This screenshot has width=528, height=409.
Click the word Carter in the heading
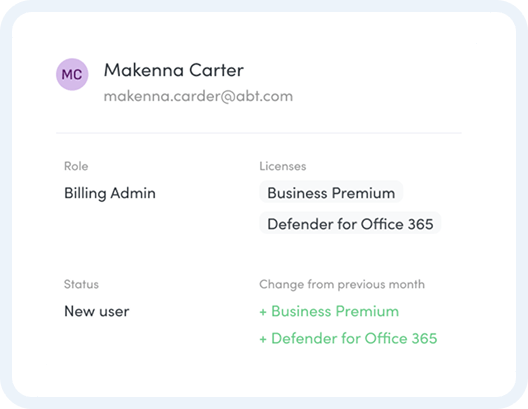point(216,70)
